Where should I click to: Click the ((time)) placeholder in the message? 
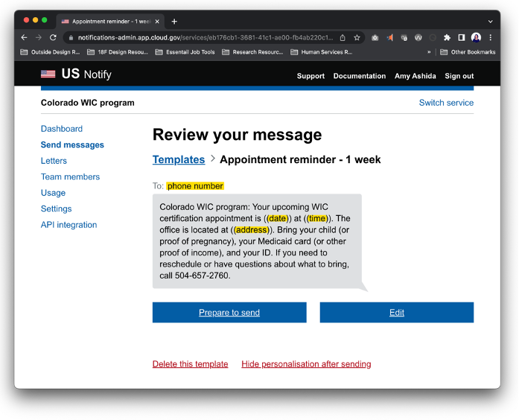point(317,218)
